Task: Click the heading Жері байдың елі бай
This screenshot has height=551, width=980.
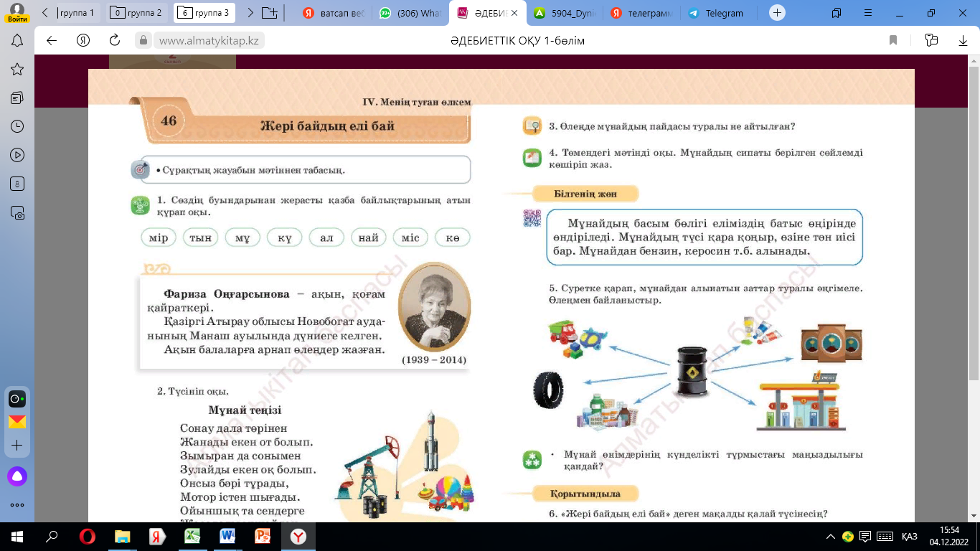Action: (x=327, y=126)
